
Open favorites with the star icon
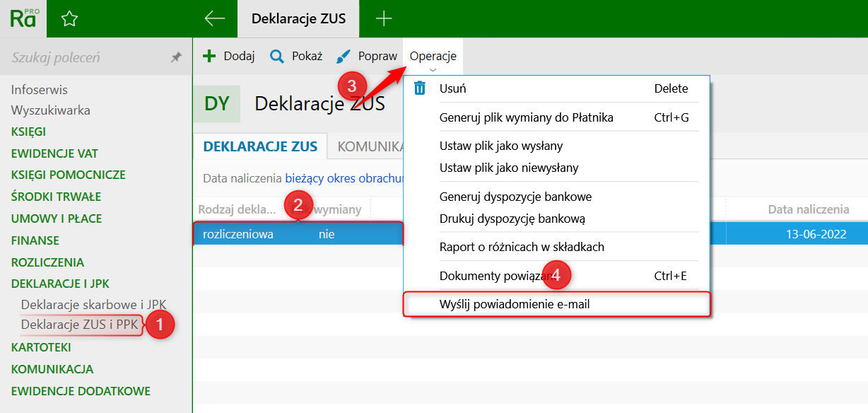point(69,19)
